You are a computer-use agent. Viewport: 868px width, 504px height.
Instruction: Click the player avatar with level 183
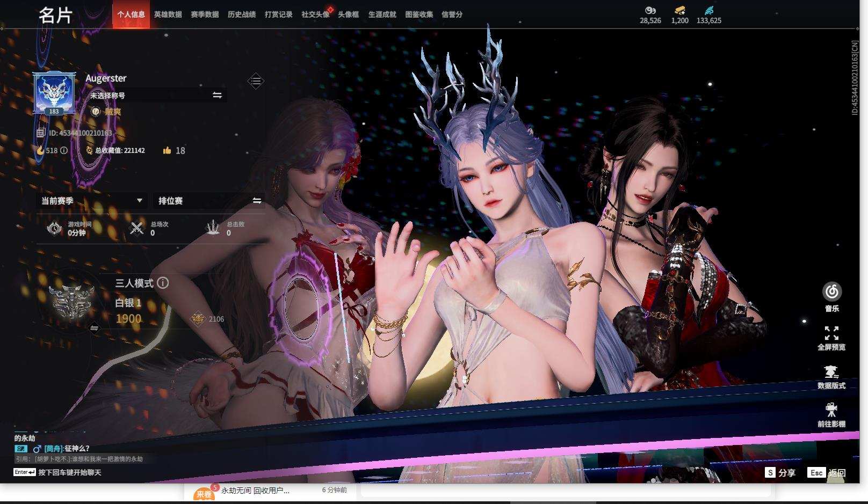[54, 93]
